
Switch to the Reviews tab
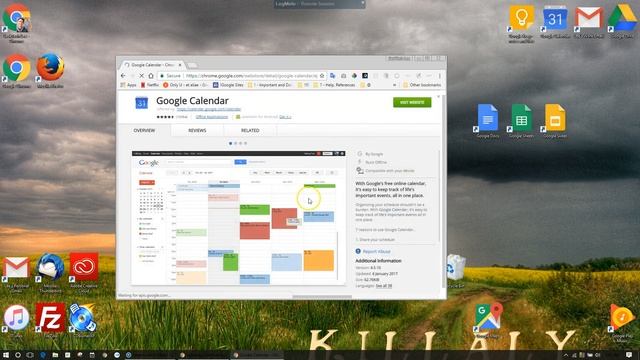(x=197, y=130)
